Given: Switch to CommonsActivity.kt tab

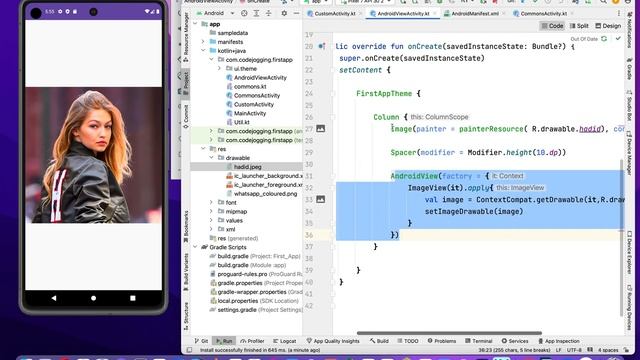Looking at the screenshot, I should coord(543,13).
